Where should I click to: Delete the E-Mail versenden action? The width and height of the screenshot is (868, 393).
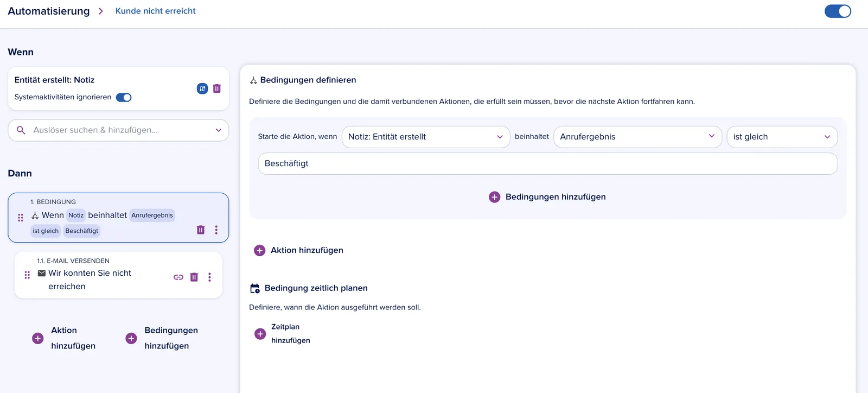tap(194, 277)
